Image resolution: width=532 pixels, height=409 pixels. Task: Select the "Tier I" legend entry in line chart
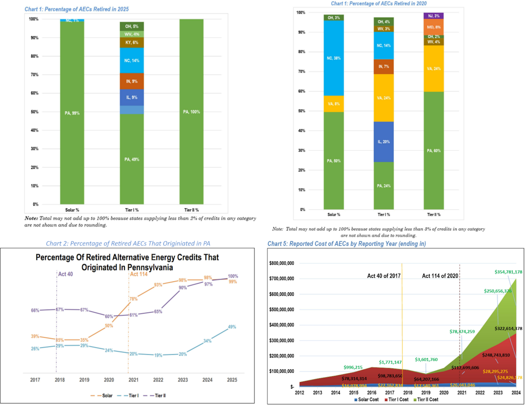[128, 396]
